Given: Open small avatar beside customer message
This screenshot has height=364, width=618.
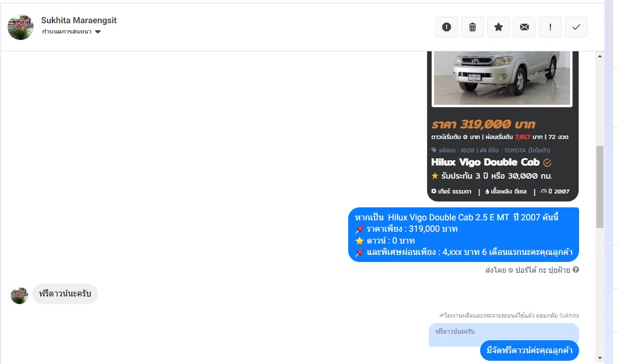Looking at the screenshot, I should tap(19, 295).
